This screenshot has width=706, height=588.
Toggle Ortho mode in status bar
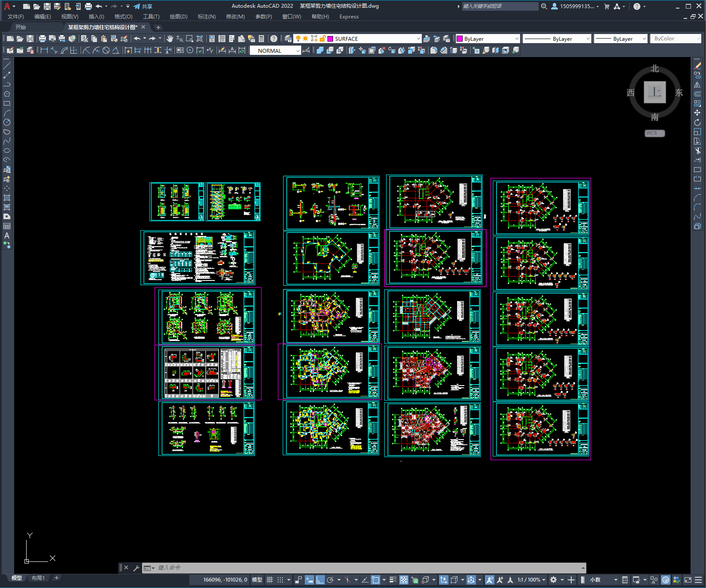click(320, 580)
